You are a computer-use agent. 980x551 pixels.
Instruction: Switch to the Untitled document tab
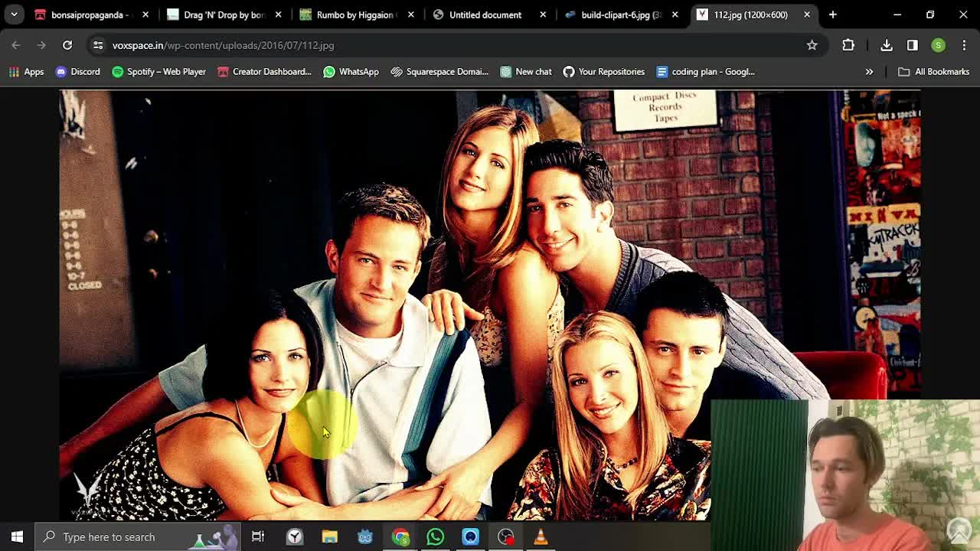coord(490,15)
